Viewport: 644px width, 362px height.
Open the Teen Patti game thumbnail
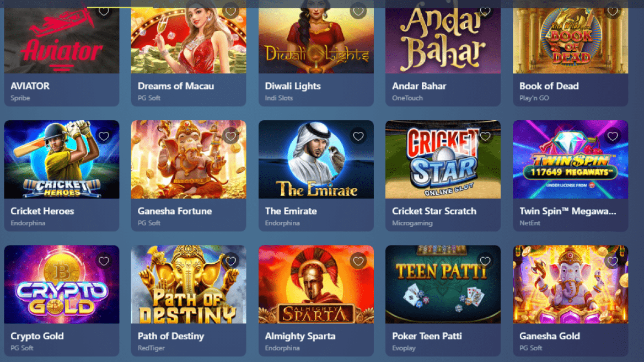click(x=443, y=284)
